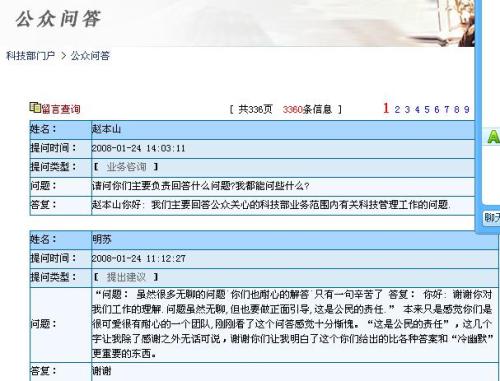Open the 留言查询 message search link
This screenshot has height=381, width=500.
point(61,109)
